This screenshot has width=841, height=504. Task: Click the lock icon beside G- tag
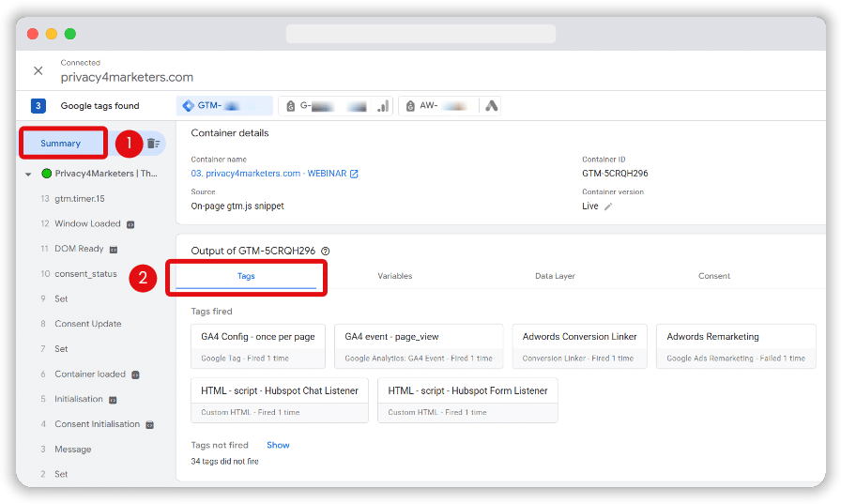(x=290, y=106)
